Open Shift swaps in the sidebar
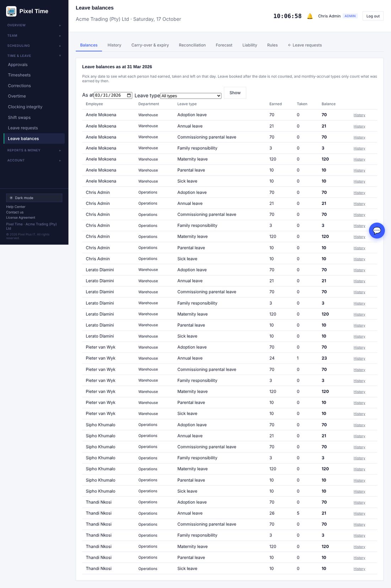The image size is (391, 588). pos(34,117)
